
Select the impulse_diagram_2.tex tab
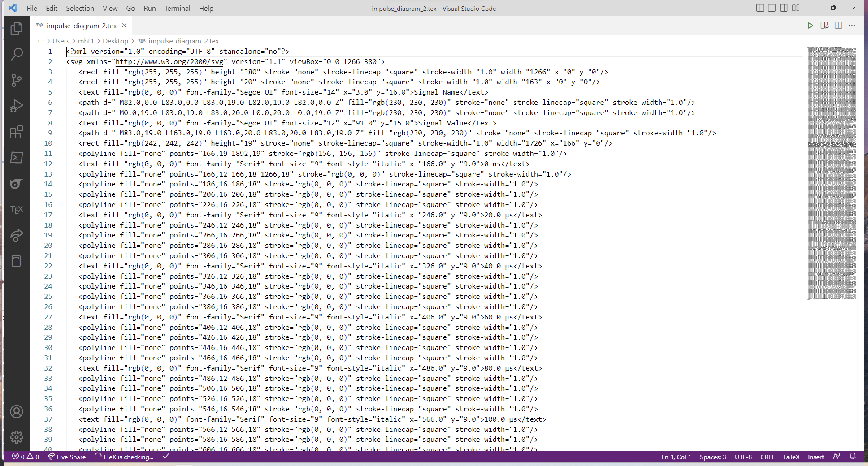81,26
